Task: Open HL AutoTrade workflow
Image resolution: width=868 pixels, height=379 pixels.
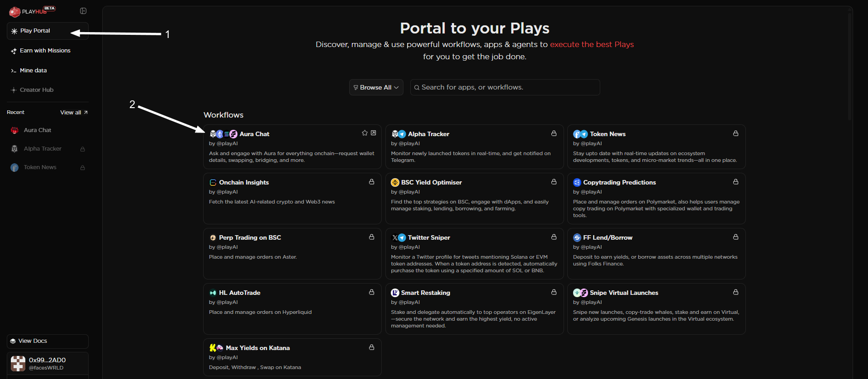Action: tap(292, 309)
